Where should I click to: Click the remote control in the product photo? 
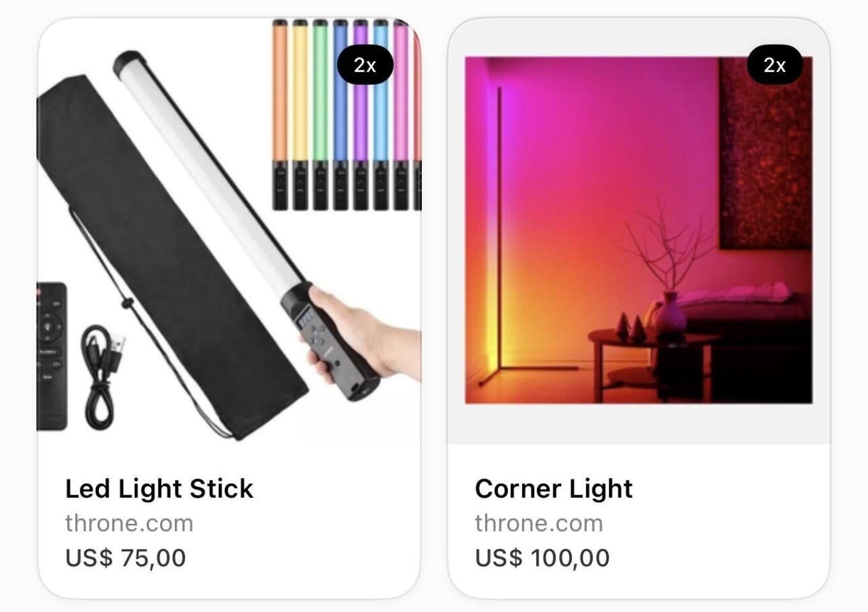click(x=52, y=356)
